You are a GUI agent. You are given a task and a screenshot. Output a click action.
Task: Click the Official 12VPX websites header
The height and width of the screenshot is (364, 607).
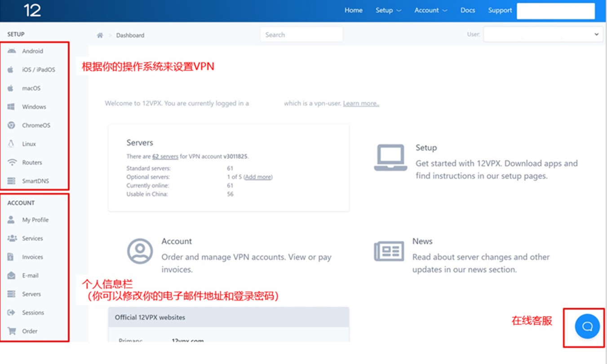point(229,317)
